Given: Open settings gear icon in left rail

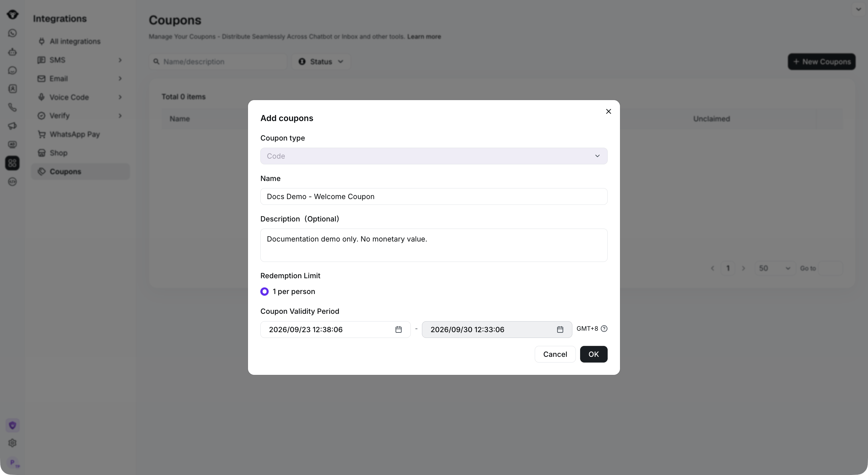Looking at the screenshot, I should tap(12, 443).
